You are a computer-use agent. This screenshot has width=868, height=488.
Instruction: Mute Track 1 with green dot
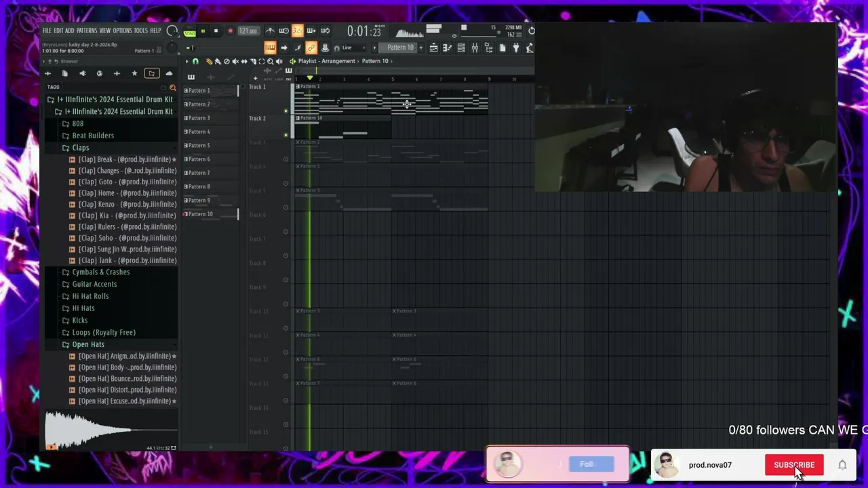[285, 111]
